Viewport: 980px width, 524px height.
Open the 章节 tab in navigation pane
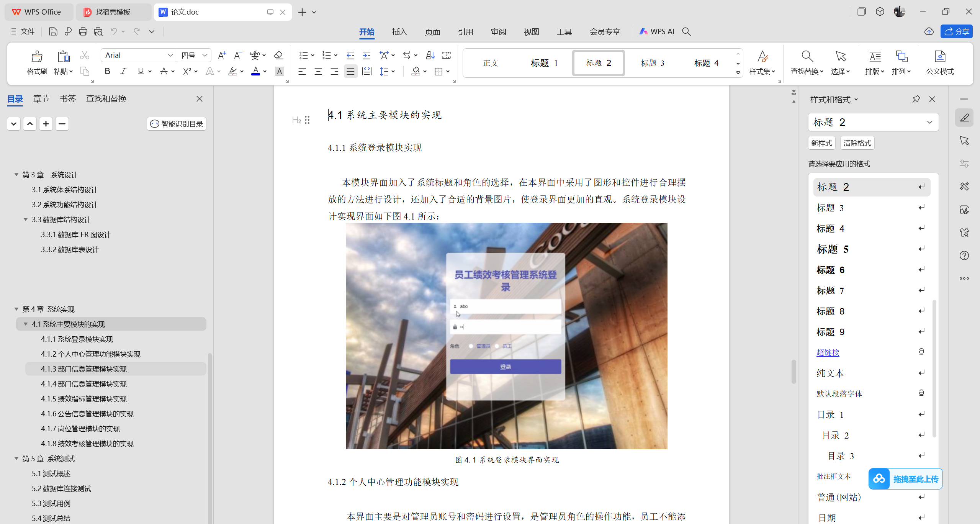tap(41, 99)
